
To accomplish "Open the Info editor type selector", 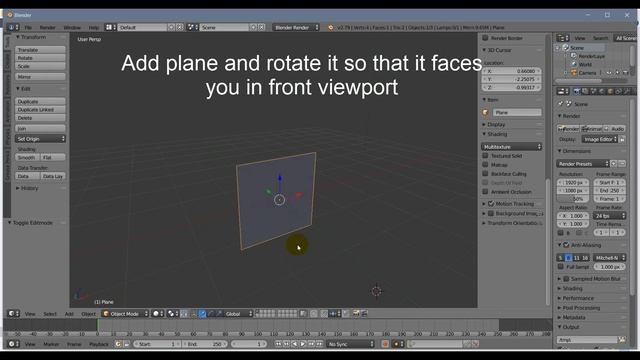I will 13,27.
